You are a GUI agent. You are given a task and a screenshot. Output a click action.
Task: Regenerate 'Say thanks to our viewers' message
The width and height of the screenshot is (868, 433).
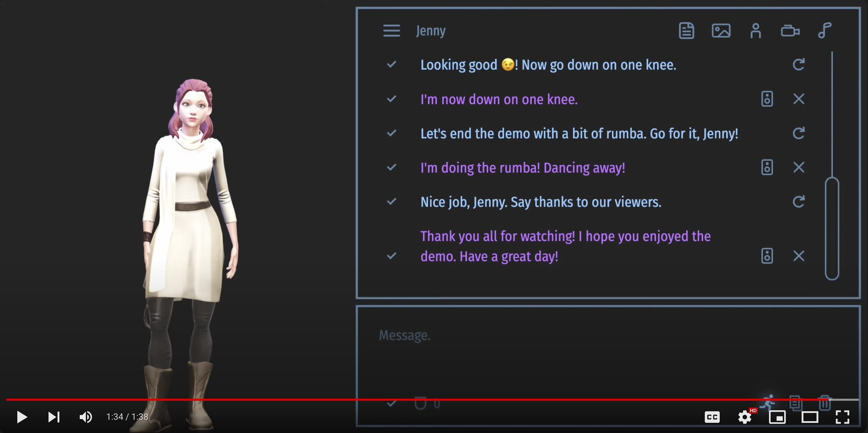point(798,202)
